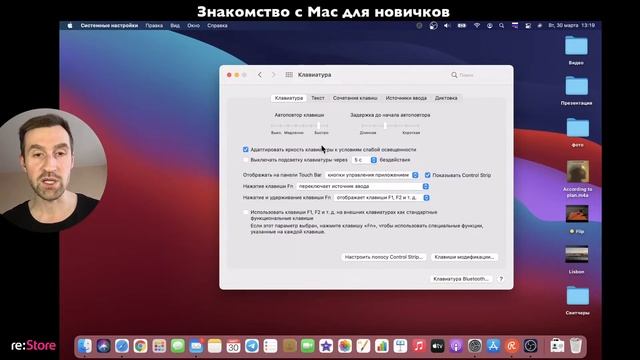This screenshot has width=640, height=360.
Task: Open Safari in the Dock
Action: [122, 346]
